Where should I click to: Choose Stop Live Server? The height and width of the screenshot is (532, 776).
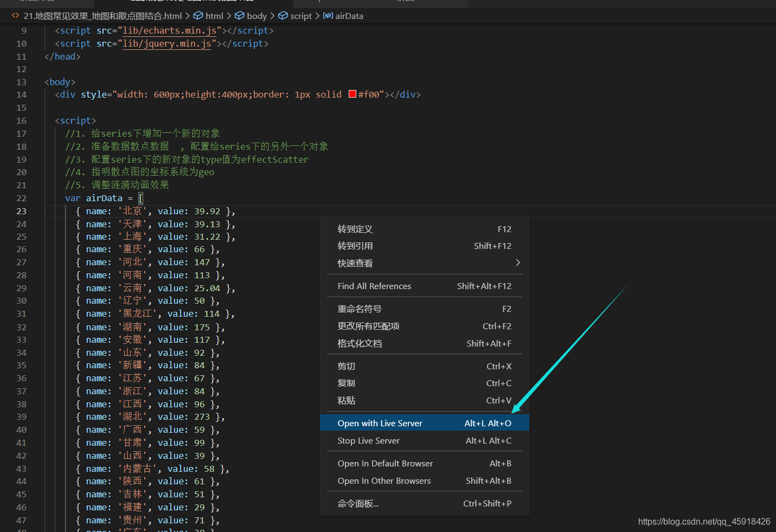[425, 440]
